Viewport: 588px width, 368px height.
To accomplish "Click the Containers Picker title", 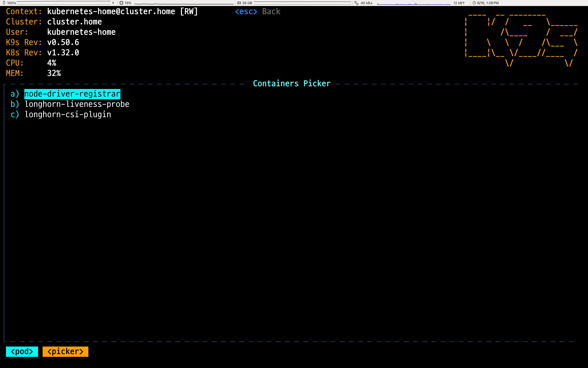I will [292, 83].
